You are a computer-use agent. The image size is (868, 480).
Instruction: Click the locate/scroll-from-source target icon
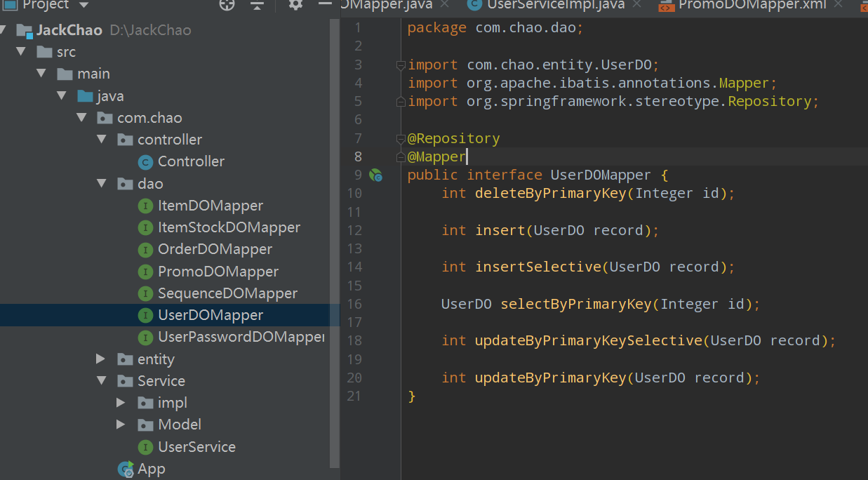click(x=227, y=4)
